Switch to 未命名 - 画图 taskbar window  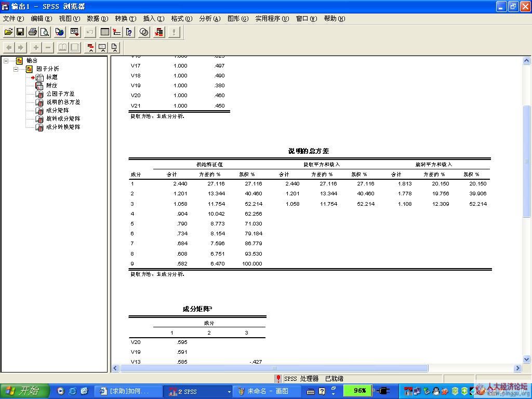pyautogui.click(x=268, y=392)
